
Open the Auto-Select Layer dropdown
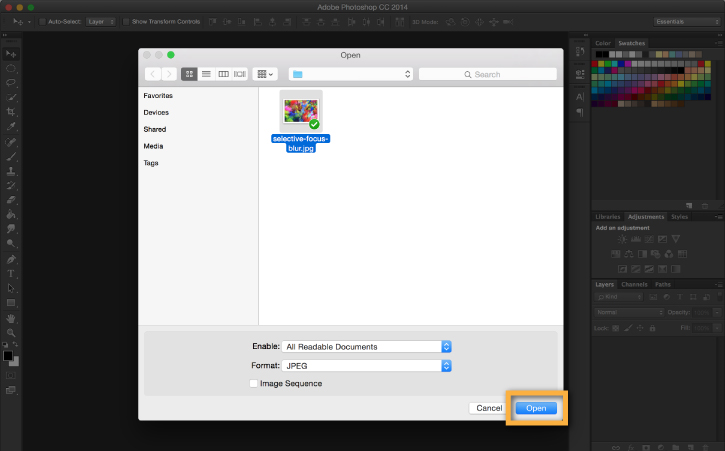101,22
